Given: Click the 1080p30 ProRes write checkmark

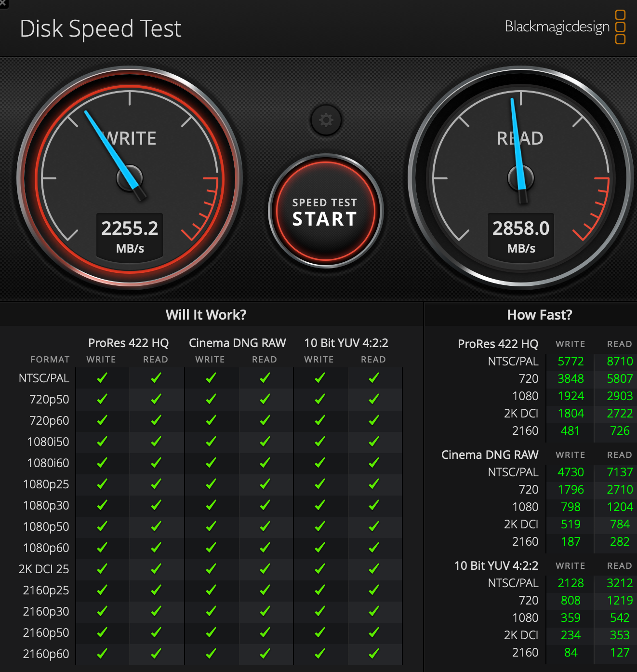Looking at the screenshot, I should pos(102,506).
